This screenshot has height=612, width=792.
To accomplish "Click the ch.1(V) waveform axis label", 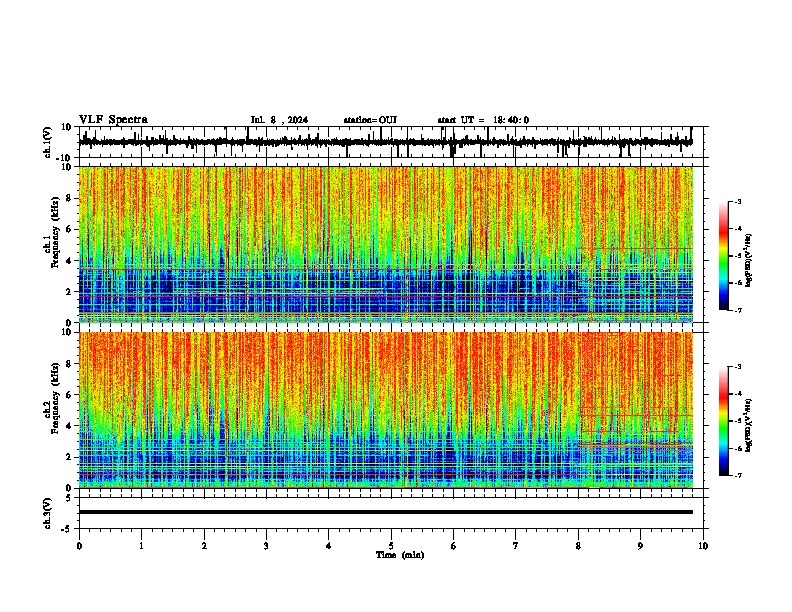I will tap(48, 142).
